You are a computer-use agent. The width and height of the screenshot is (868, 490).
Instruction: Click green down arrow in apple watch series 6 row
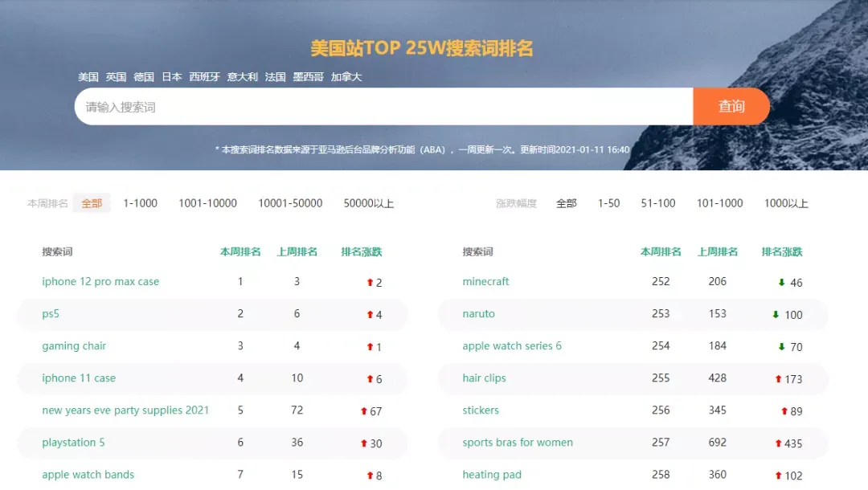point(782,347)
